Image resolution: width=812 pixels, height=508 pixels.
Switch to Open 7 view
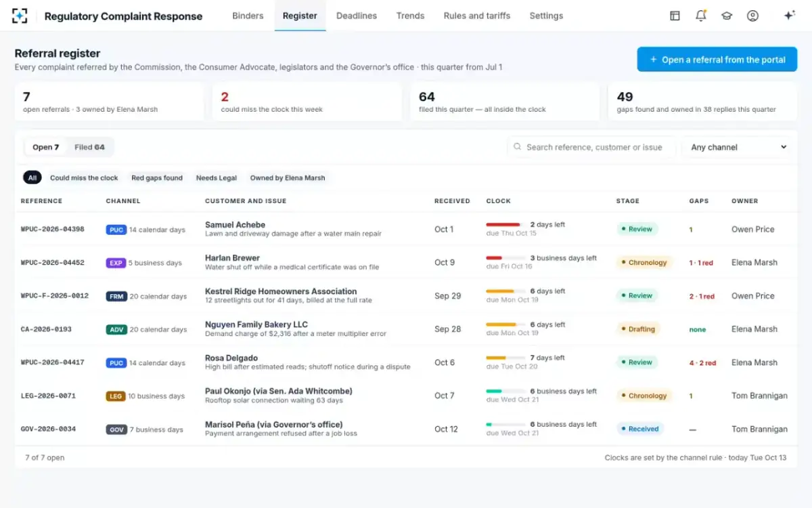[x=46, y=147]
